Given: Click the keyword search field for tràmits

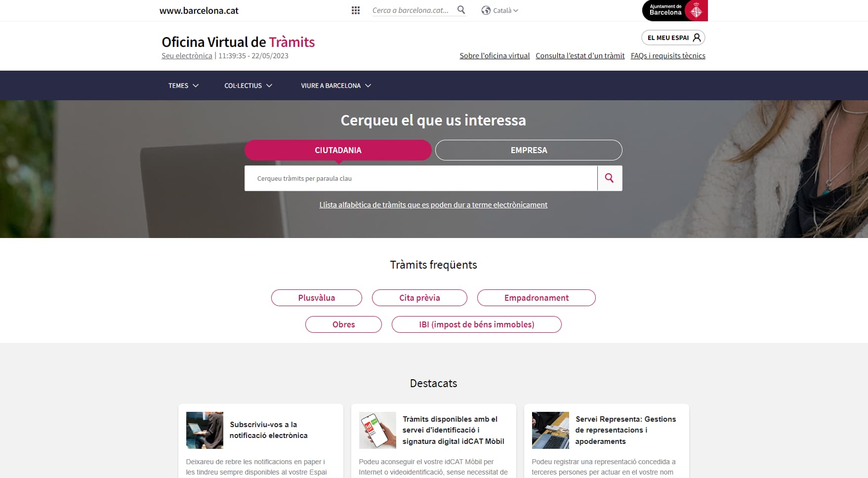Looking at the screenshot, I should coord(420,178).
